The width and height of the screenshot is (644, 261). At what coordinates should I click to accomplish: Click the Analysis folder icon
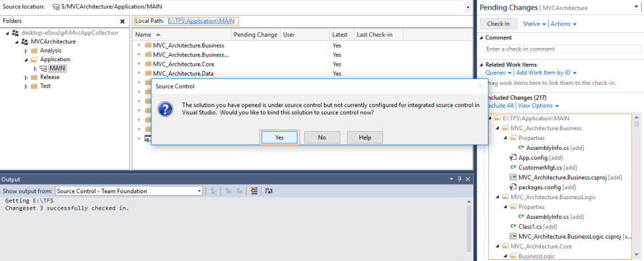[x=34, y=51]
